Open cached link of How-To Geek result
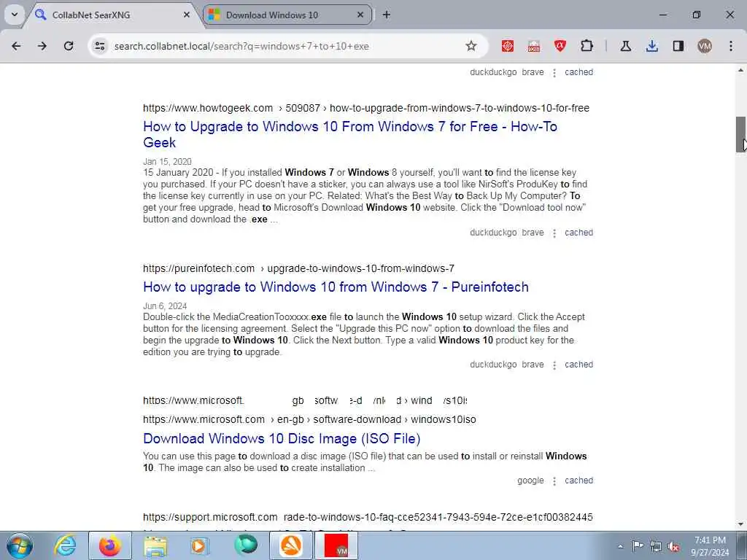Viewport: 747px width, 560px height. [578, 233]
